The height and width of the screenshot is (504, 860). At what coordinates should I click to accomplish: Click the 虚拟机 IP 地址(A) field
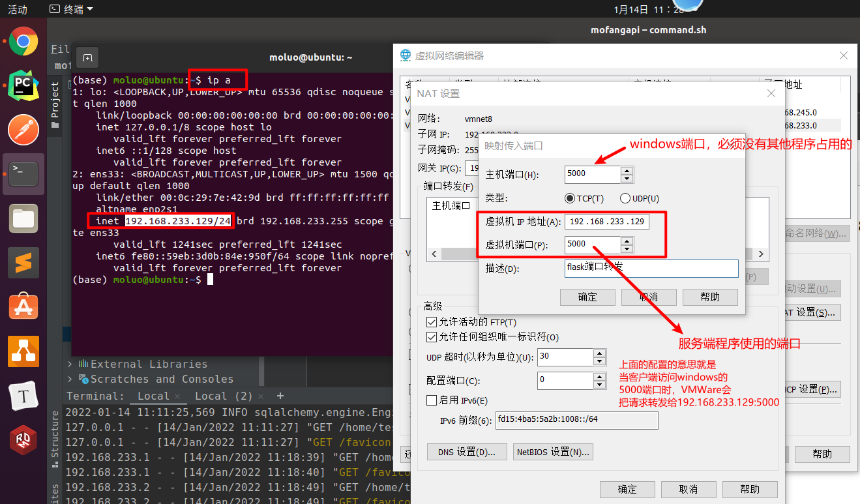(x=607, y=222)
